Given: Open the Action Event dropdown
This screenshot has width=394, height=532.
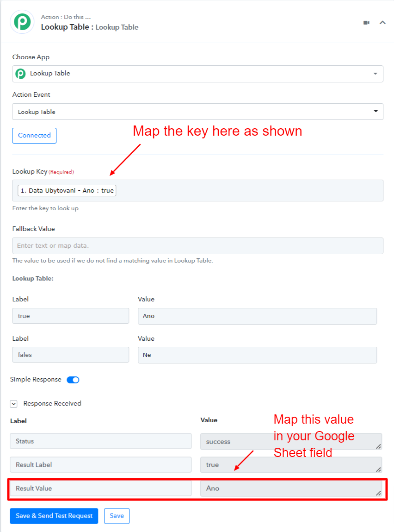Looking at the screenshot, I should coord(198,112).
